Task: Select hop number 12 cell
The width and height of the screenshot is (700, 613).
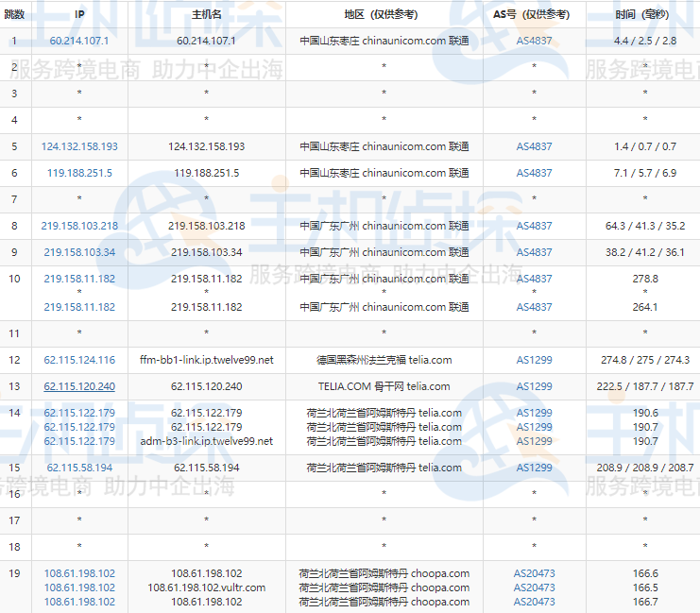Action: [x=15, y=360]
